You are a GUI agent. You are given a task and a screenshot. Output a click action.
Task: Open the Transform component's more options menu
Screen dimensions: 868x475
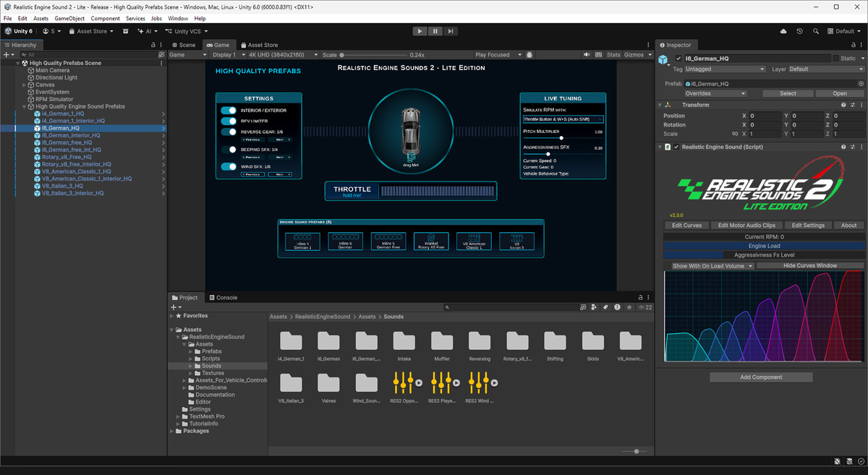861,105
